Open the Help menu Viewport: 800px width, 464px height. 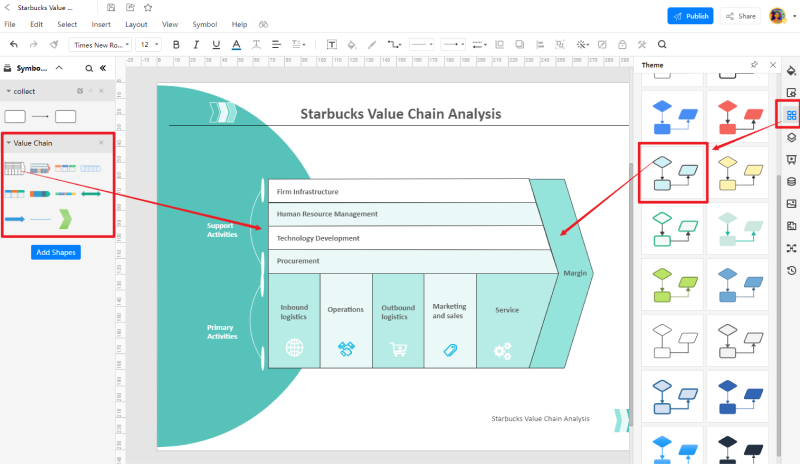coord(239,24)
